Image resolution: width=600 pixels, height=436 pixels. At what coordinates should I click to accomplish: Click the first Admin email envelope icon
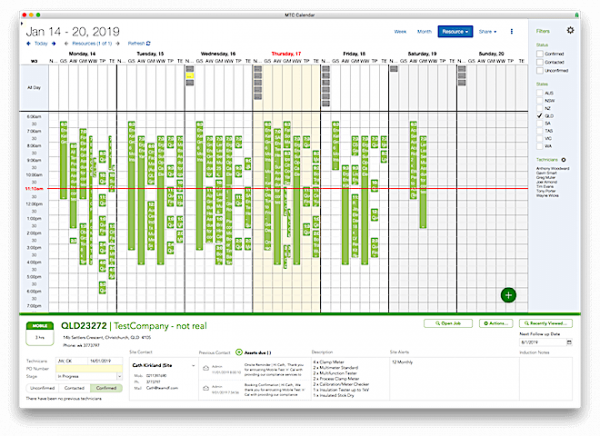(206, 368)
